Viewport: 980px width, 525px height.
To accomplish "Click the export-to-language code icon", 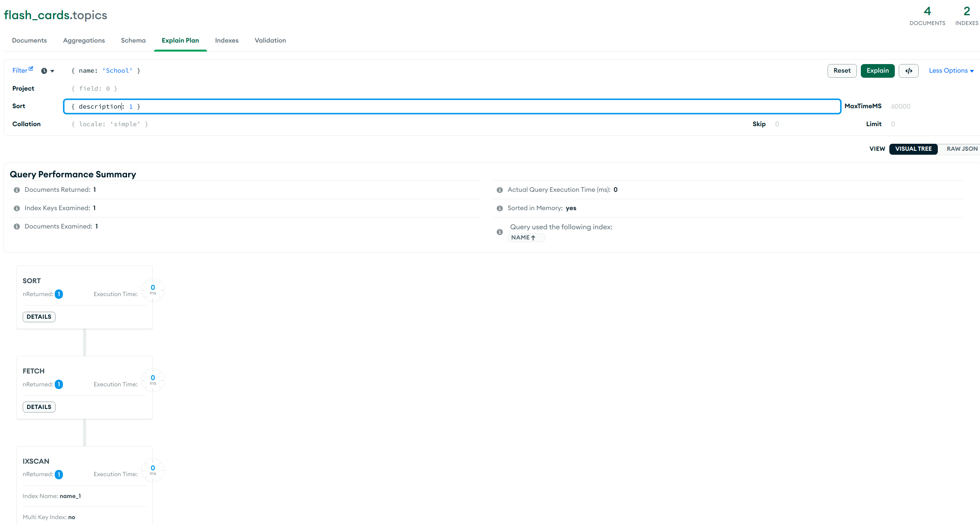I will point(908,71).
